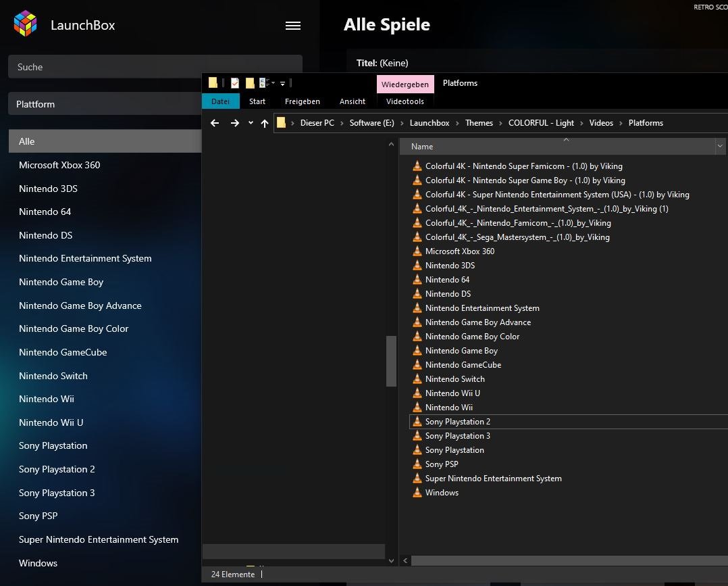Screen dimensions: 728x586
Task: Select Nintendo Wii in LaunchBox sidebar
Action: coord(47,399)
